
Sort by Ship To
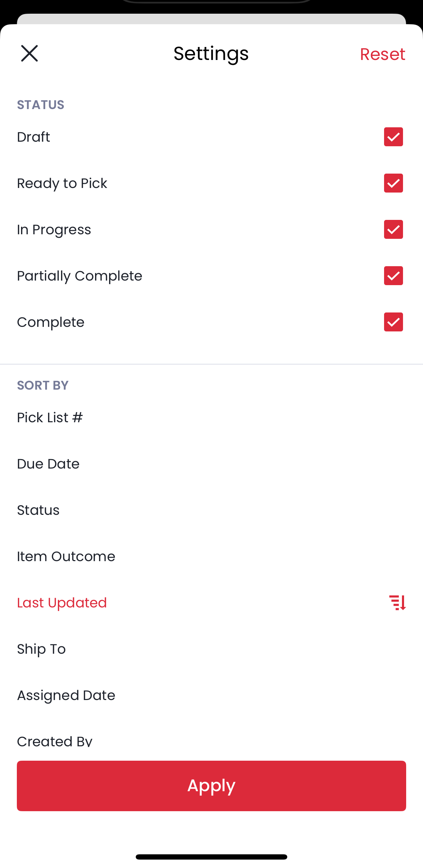41,649
